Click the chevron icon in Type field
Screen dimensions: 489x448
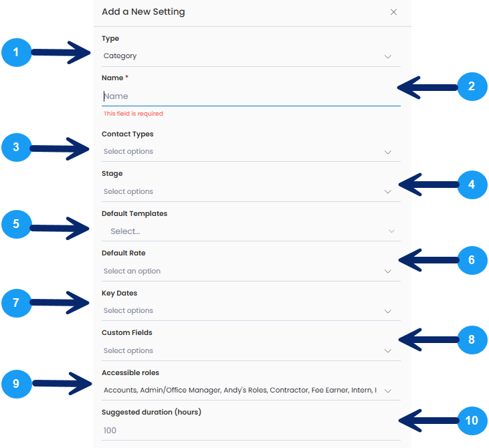pyautogui.click(x=387, y=57)
